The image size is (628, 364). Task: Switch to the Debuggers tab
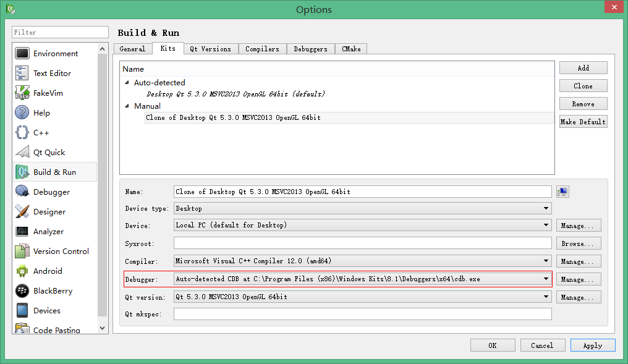(310, 48)
